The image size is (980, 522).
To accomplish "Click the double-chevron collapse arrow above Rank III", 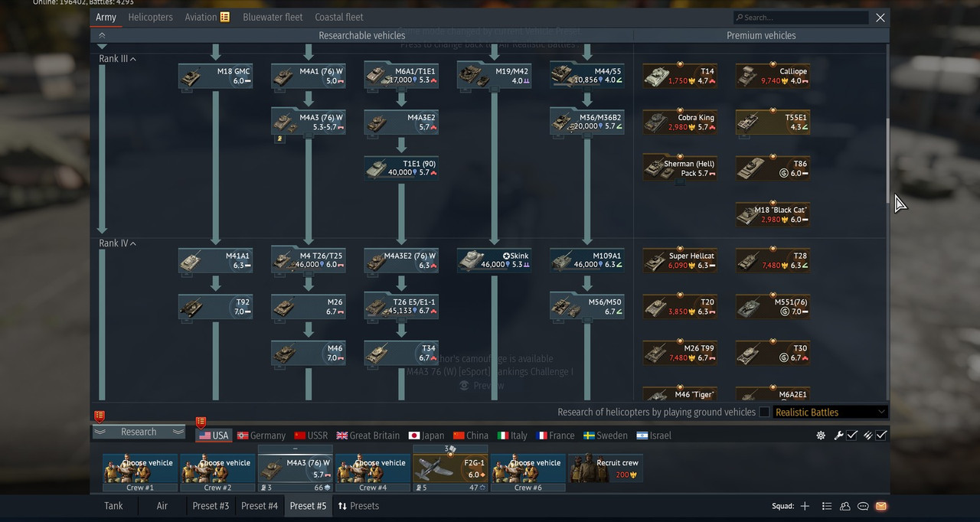I will point(102,35).
